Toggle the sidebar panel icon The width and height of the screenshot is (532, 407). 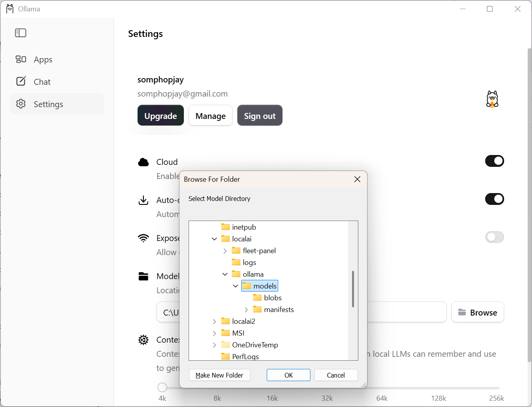(20, 33)
